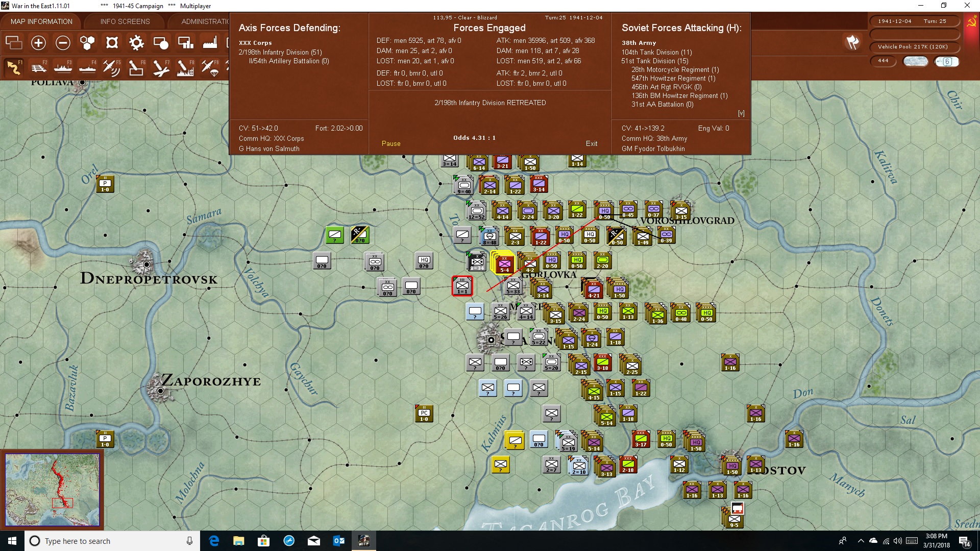Toggle the hex grid display icon
Image resolution: width=980 pixels, height=551 pixels.
[87, 43]
